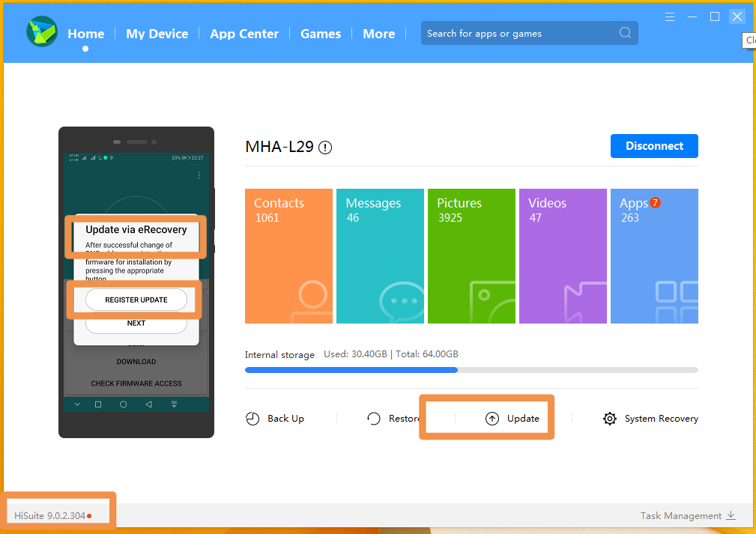Screen dimensions: 756x534
Task: Click the HiSuite logo icon
Action: [42, 31]
